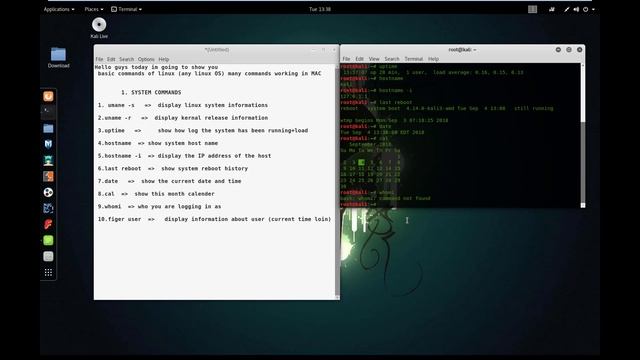Open the Files folder icon in dock
Image resolution: width=640 pixels, height=360 pixels.
(48, 128)
